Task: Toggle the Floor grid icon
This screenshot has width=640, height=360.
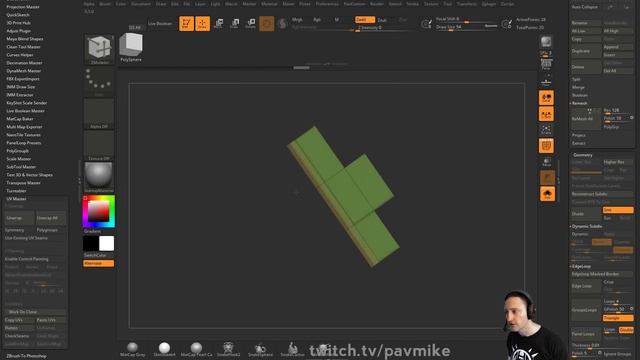Action: (x=546, y=81)
